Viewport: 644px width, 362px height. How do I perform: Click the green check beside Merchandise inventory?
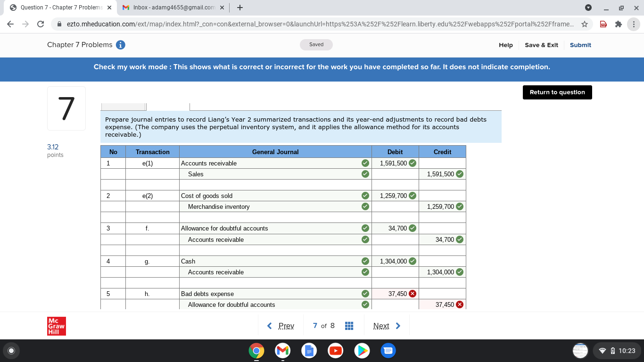365,206
